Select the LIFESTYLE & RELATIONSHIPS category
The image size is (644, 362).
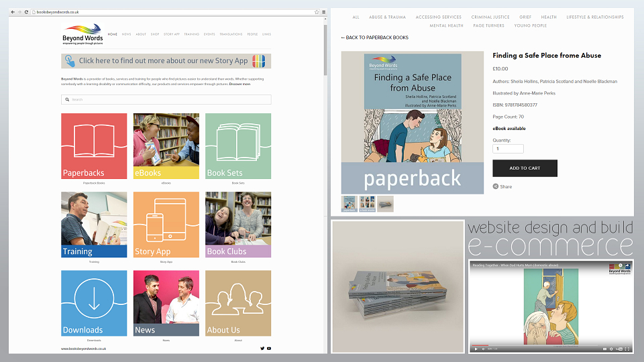[x=595, y=17]
